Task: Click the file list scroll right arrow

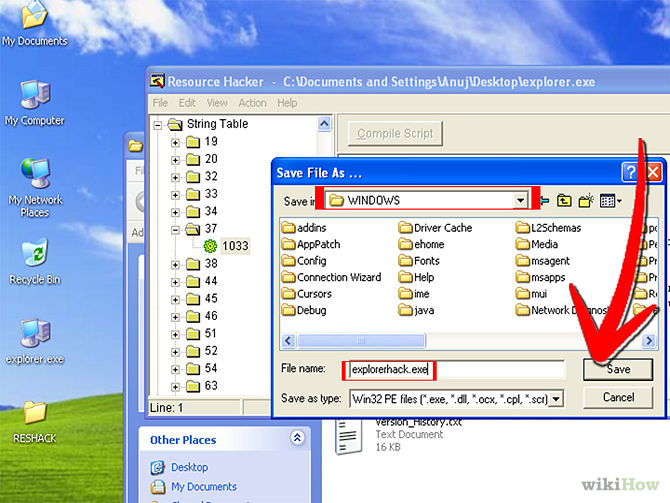Action: pyautogui.click(x=649, y=341)
